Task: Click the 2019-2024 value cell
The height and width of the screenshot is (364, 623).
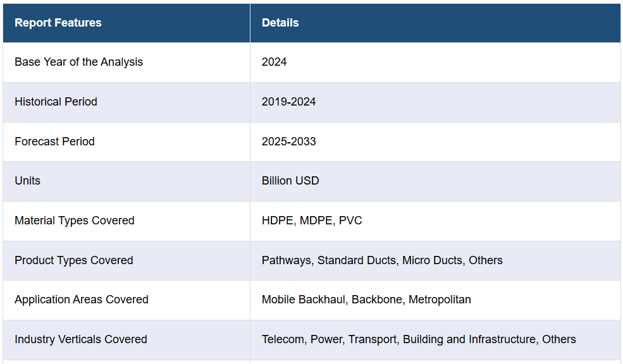Action: pyautogui.click(x=435, y=102)
